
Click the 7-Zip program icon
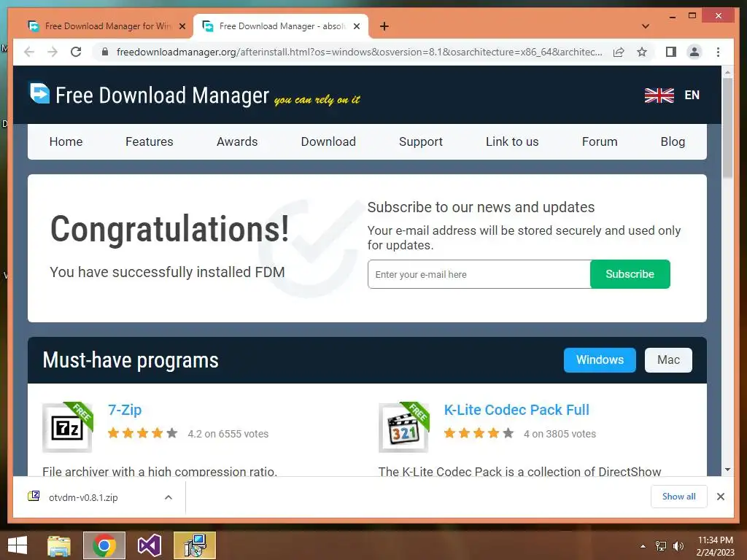tap(67, 427)
